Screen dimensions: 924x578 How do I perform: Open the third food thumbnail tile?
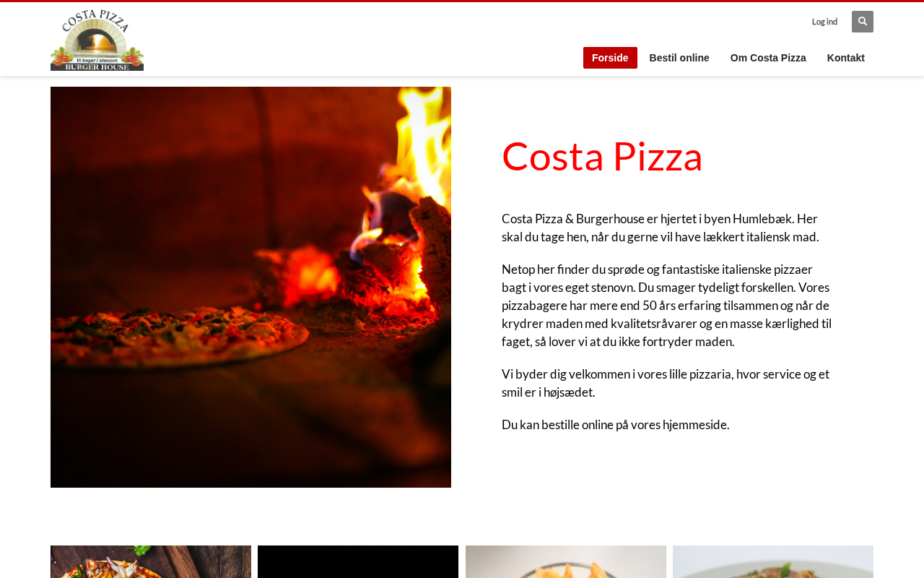point(566,561)
